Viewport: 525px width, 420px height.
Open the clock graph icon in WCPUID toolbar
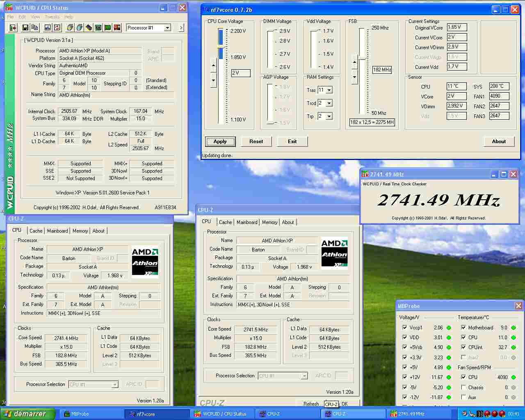click(48, 27)
